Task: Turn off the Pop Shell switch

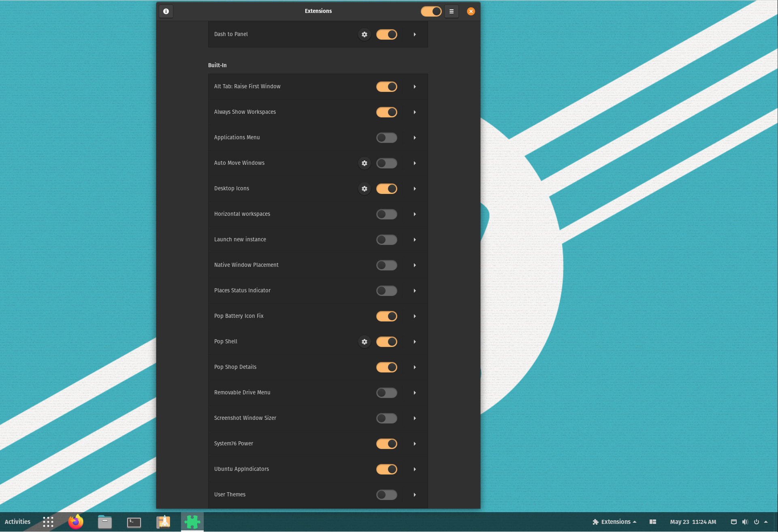Action: [387, 342]
